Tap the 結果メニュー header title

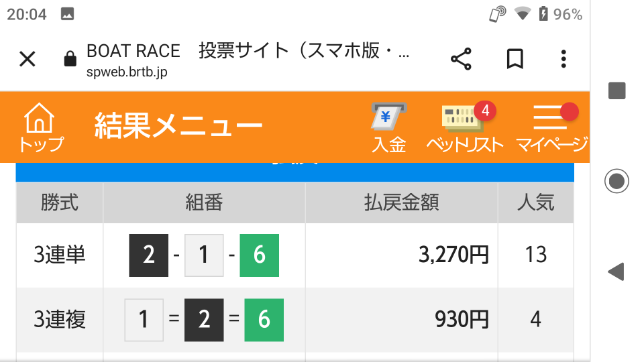[x=178, y=126]
